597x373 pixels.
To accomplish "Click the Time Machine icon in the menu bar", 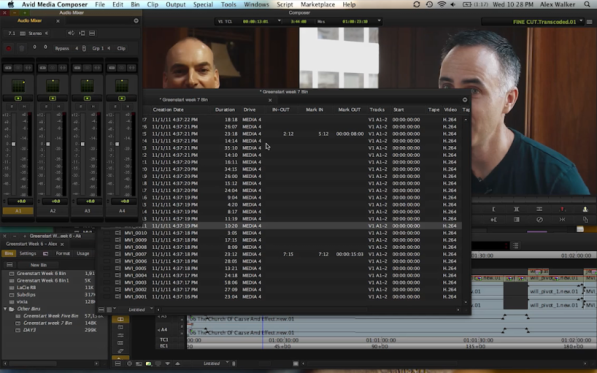I will (429, 4).
